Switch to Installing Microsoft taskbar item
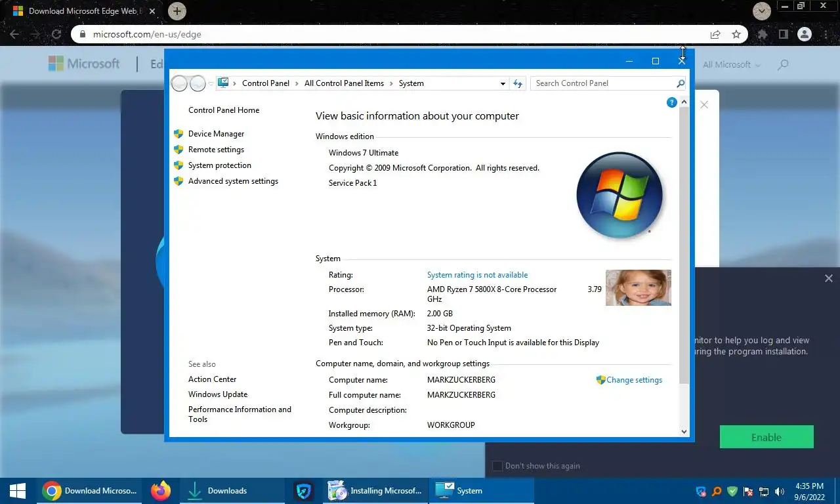 375,491
